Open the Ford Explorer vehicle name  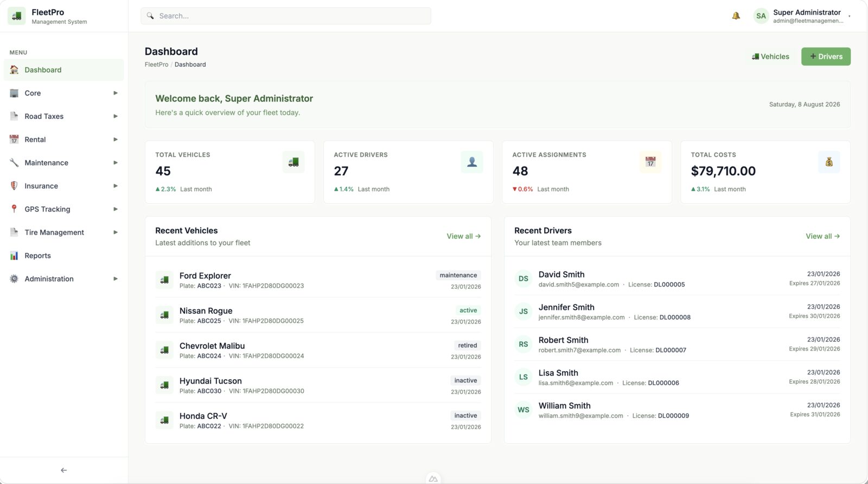[205, 276]
